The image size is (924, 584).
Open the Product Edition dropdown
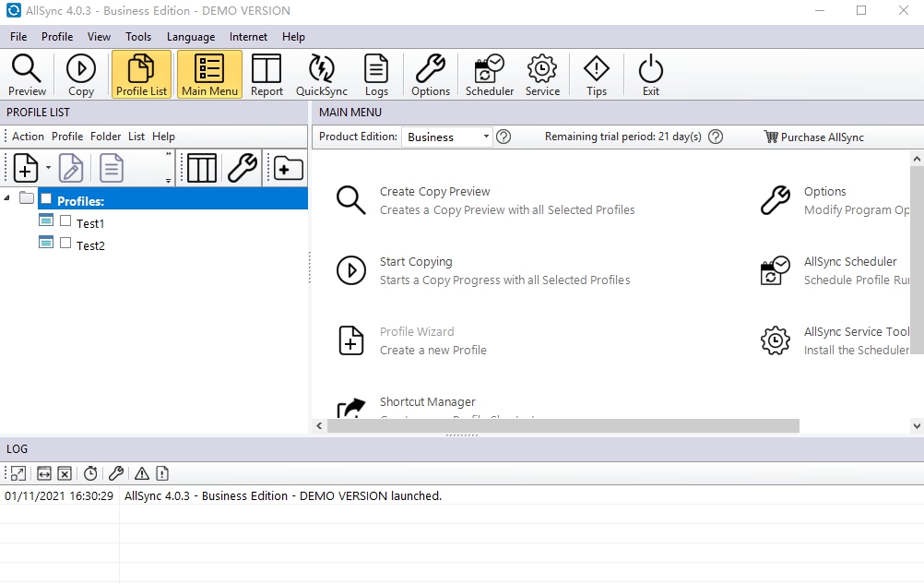[x=486, y=136]
